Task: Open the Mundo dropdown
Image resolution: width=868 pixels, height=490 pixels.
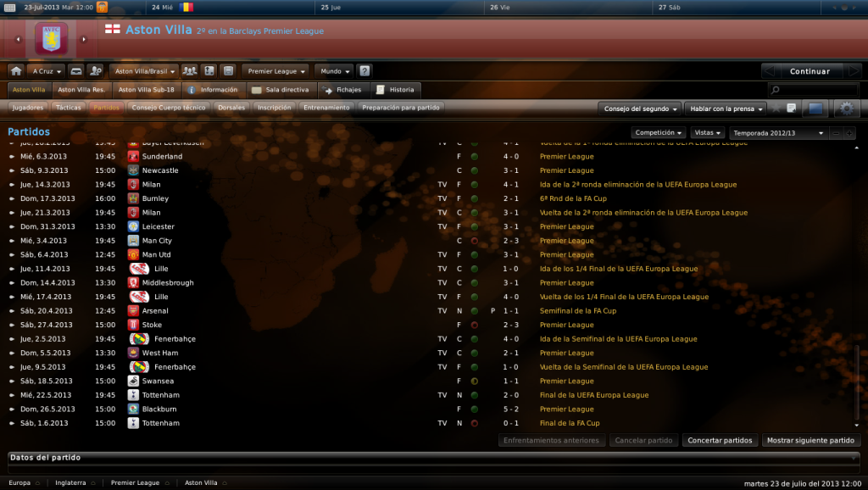Action: [334, 71]
